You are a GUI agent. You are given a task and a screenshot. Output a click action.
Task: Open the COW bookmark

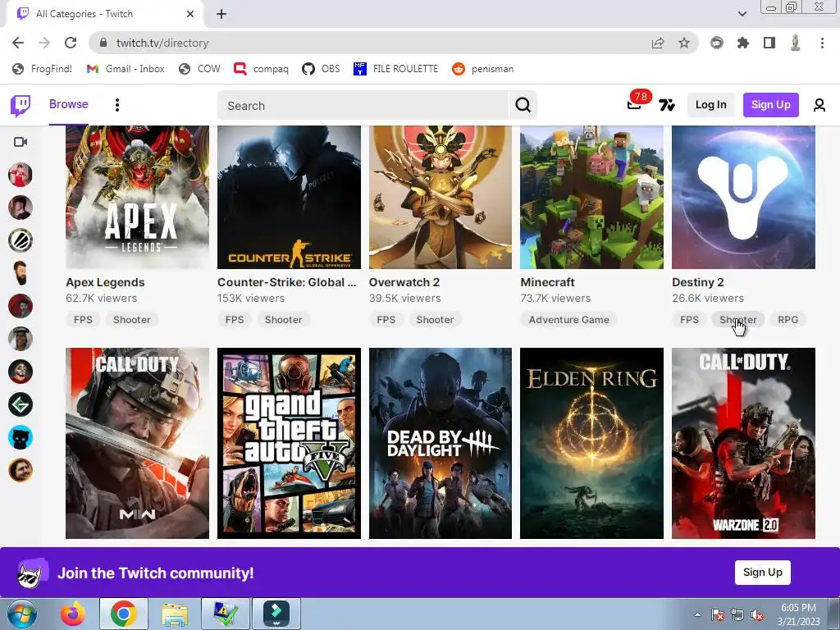click(x=199, y=69)
